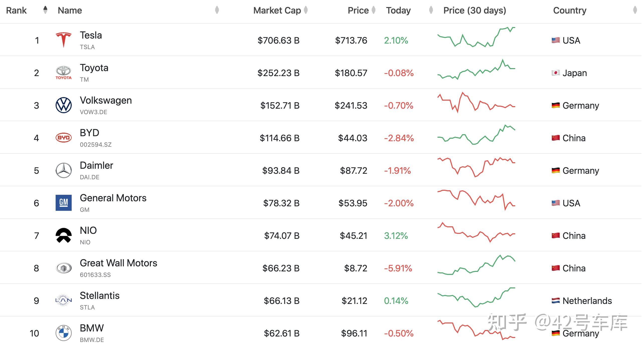
Task: Open the Great Wall Motors link
Action: click(x=118, y=263)
